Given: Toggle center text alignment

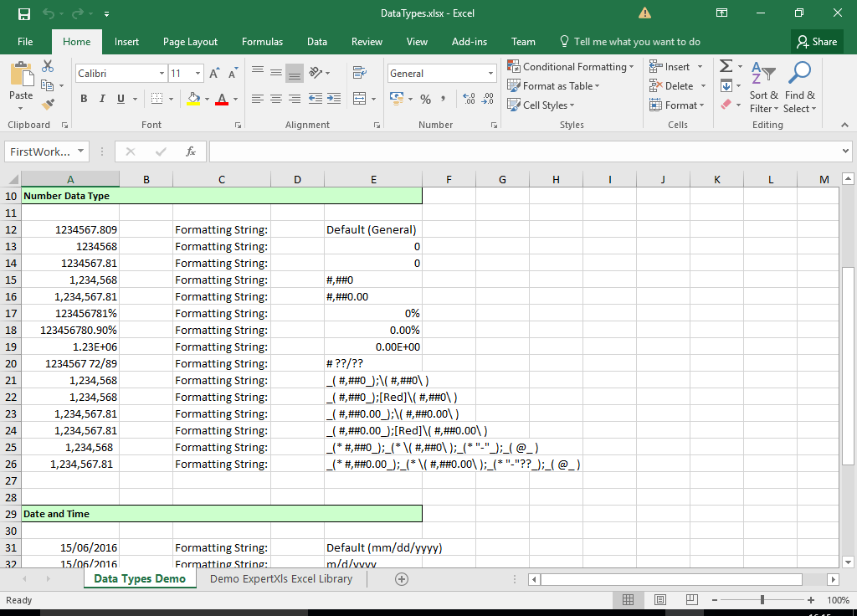Looking at the screenshot, I should click(275, 98).
